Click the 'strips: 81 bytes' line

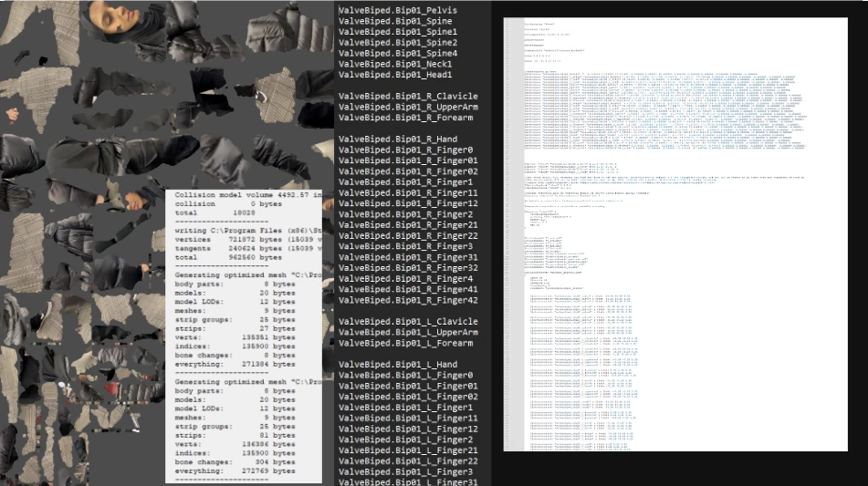coord(235,435)
